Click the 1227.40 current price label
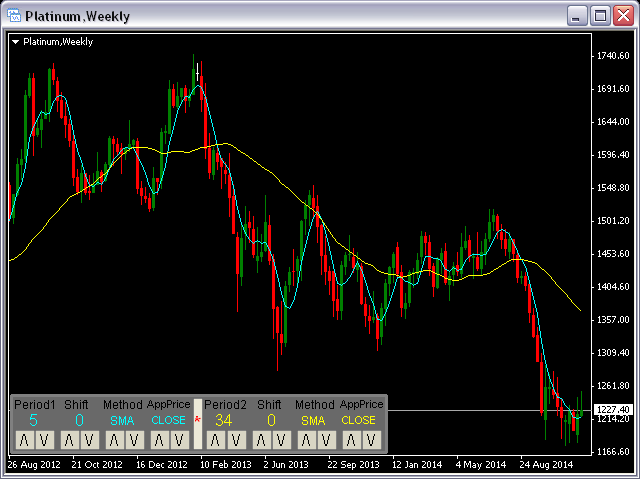The height and width of the screenshot is (480, 640). click(x=612, y=410)
